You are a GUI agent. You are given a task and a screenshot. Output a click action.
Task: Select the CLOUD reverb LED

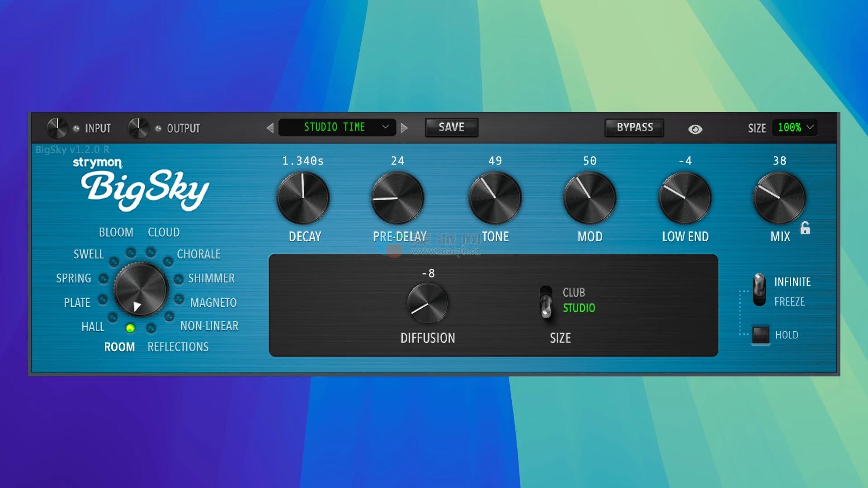pos(151,252)
